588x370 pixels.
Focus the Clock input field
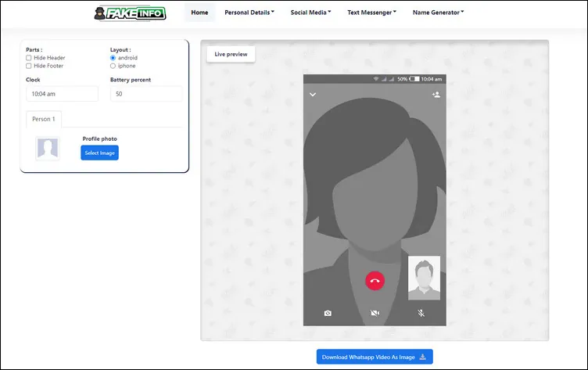tap(63, 94)
